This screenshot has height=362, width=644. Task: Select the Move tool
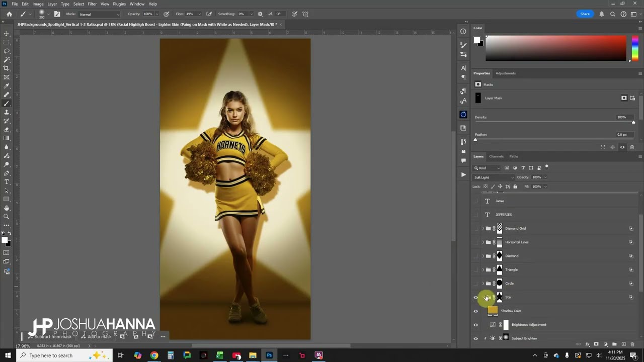click(x=7, y=34)
